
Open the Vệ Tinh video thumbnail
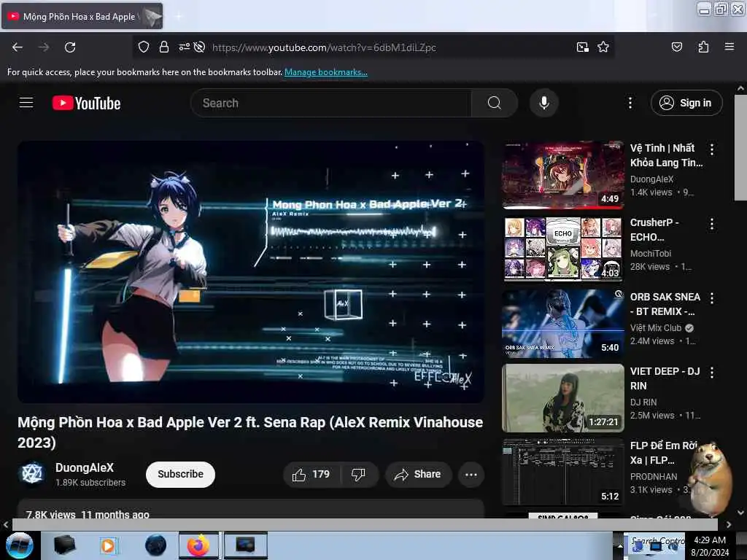click(x=562, y=175)
